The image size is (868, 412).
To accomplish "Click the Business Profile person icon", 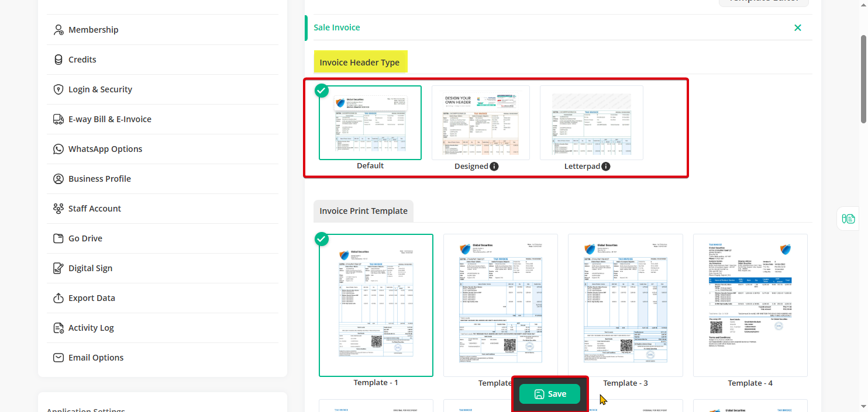I will click(58, 179).
